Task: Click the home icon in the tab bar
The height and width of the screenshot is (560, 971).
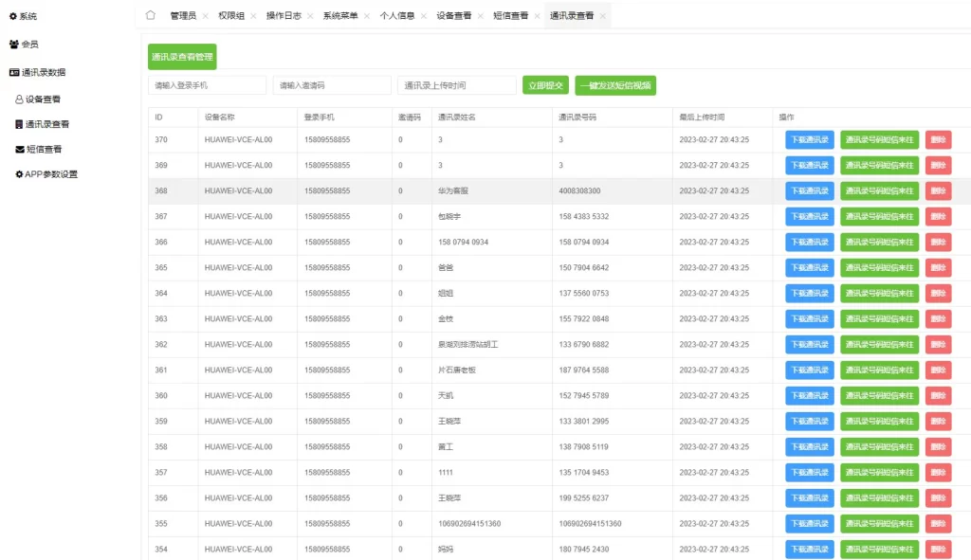Action: 149,15
